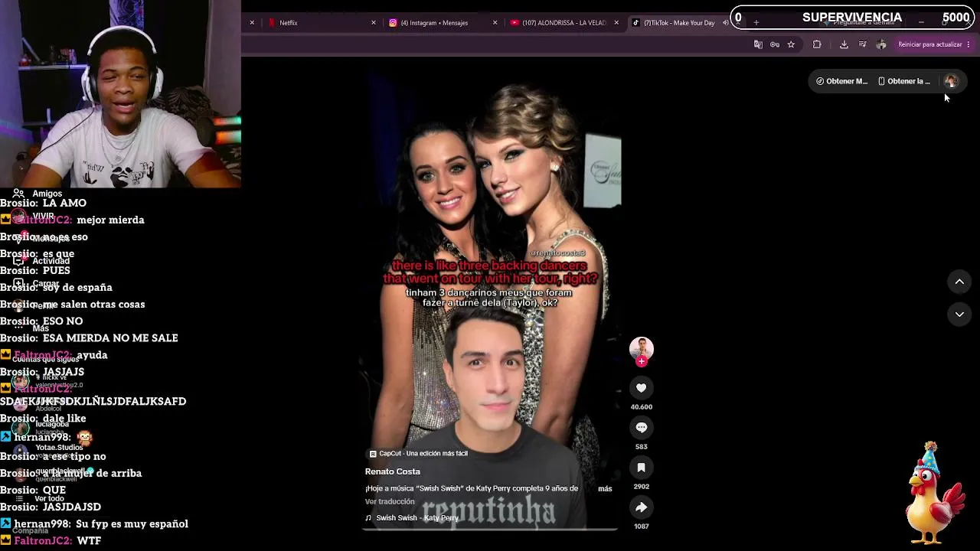Open the browser extensions puzzle icon
Viewport: 980px width, 551px height.
(x=817, y=44)
